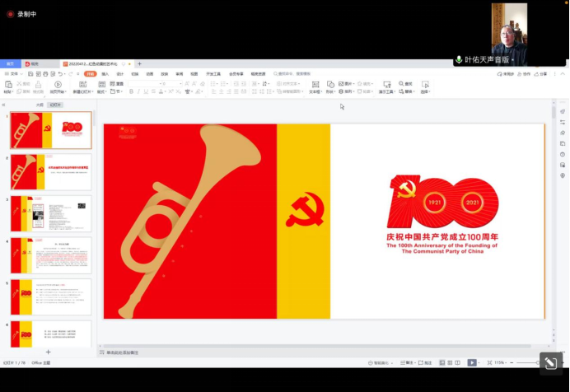Open the presentation tools (演示工具) icon

pyautogui.click(x=385, y=84)
